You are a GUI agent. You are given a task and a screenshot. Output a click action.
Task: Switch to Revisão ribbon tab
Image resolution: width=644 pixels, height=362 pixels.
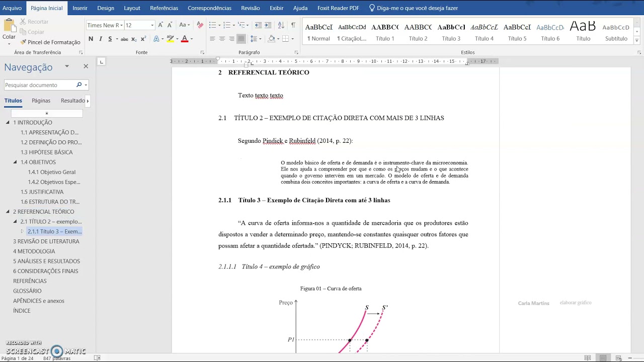[x=251, y=8]
